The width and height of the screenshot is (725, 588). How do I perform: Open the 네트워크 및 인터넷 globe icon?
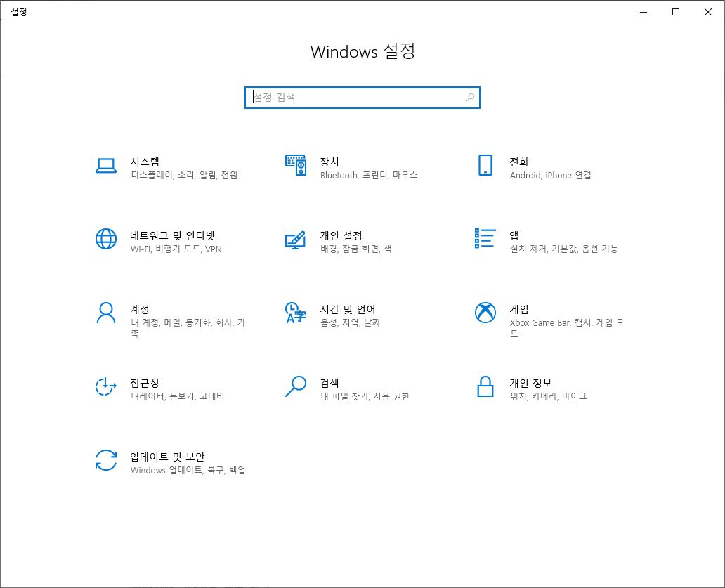(x=106, y=239)
